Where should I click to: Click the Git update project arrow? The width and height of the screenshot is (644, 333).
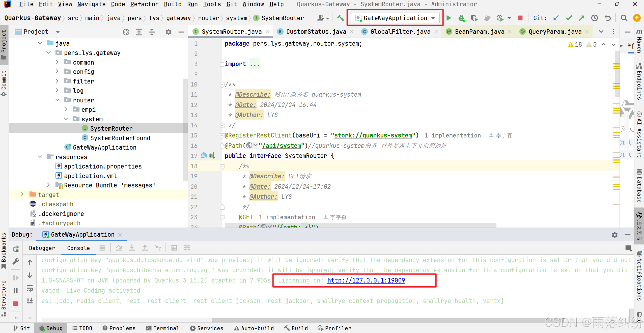click(556, 18)
